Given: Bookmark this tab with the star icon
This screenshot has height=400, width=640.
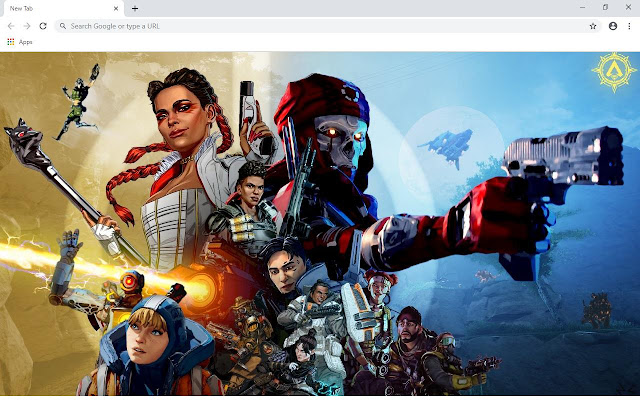Looking at the screenshot, I should pos(593,26).
